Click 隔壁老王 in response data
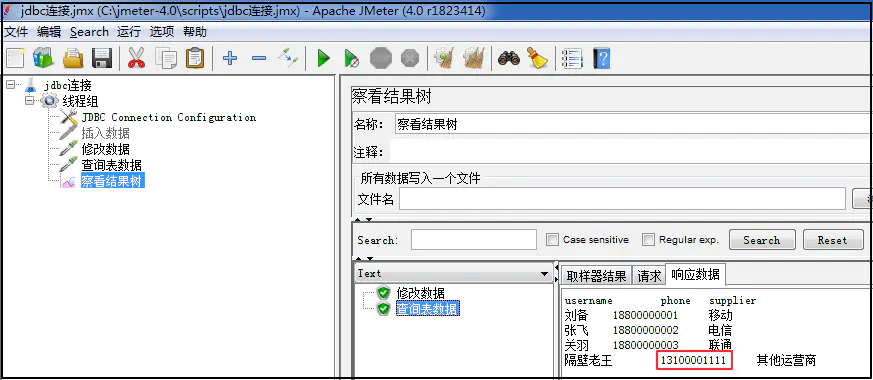This screenshot has width=873, height=380. click(x=588, y=361)
